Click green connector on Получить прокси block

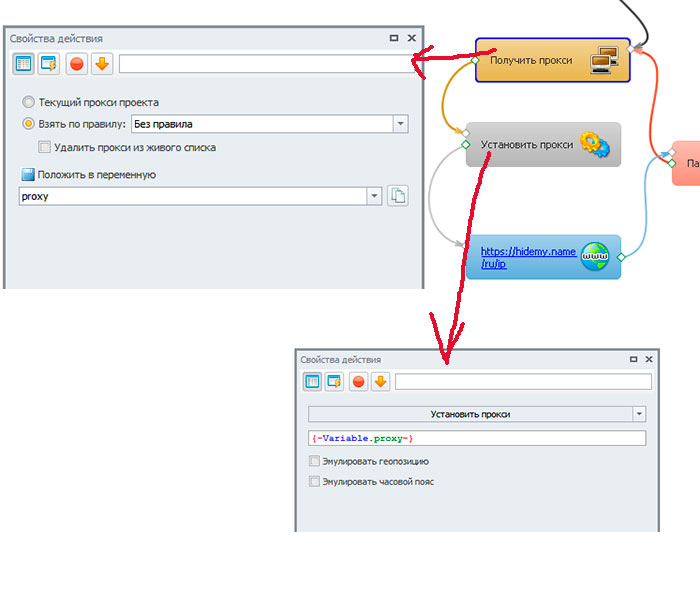[x=475, y=60]
